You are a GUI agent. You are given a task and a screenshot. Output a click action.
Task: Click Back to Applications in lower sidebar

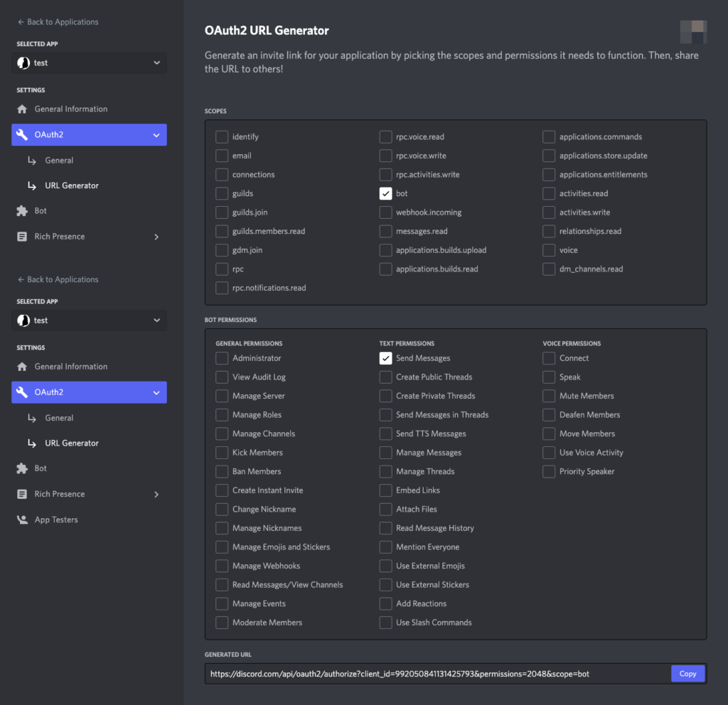pos(63,279)
